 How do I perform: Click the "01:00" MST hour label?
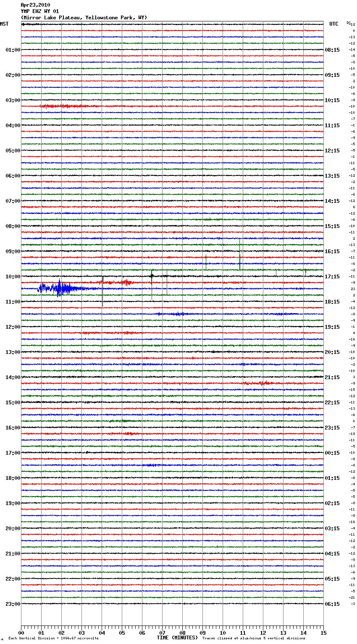coord(13,50)
